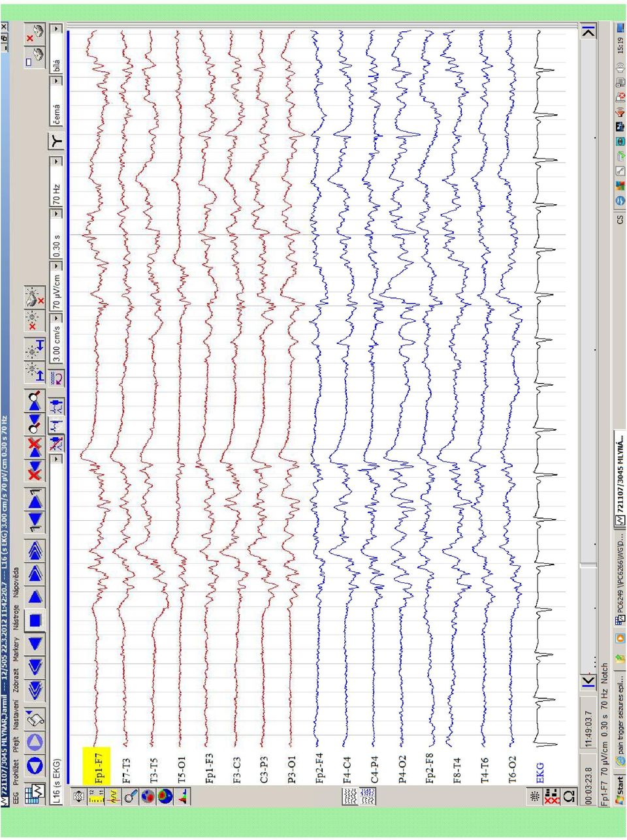
Task: Click the head electrode map icon
Action: 80,796
